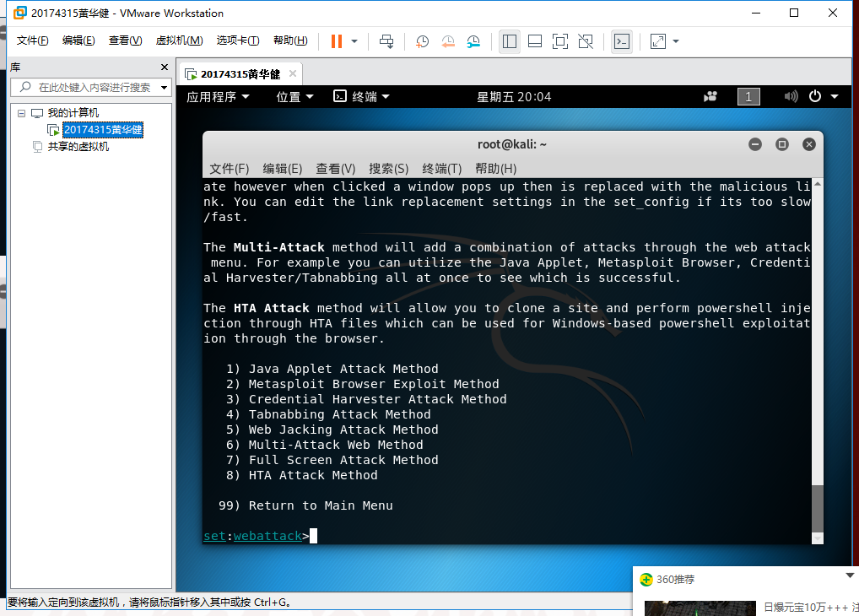Viewport: 859px width, 616px height.
Task: Click '3) Credential Harvester Attack Method' text
Action: click(366, 399)
